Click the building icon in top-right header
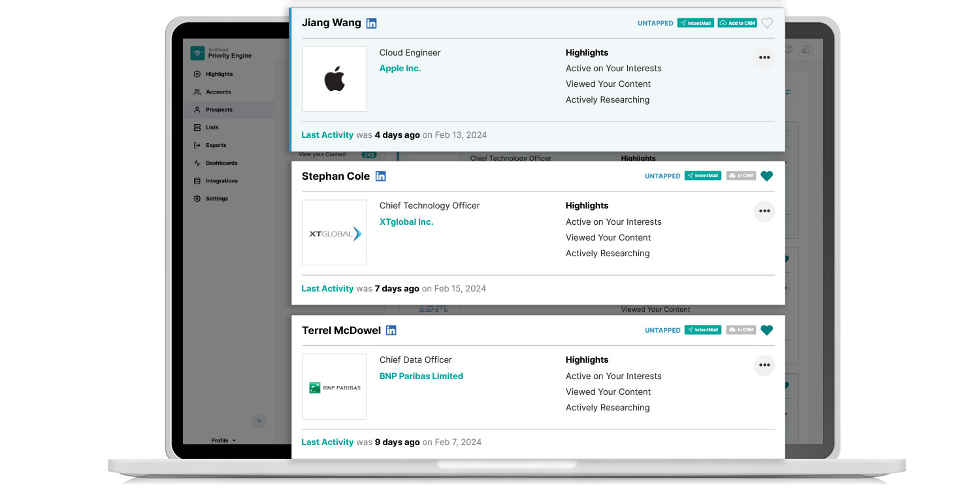Screen dimensions: 980x498 coord(805,49)
